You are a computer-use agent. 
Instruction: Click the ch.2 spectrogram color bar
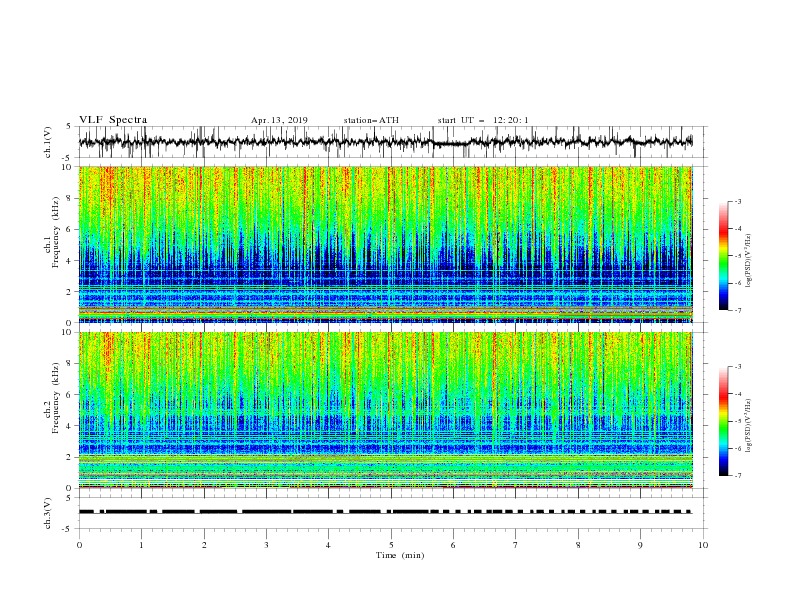pos(723,421)
